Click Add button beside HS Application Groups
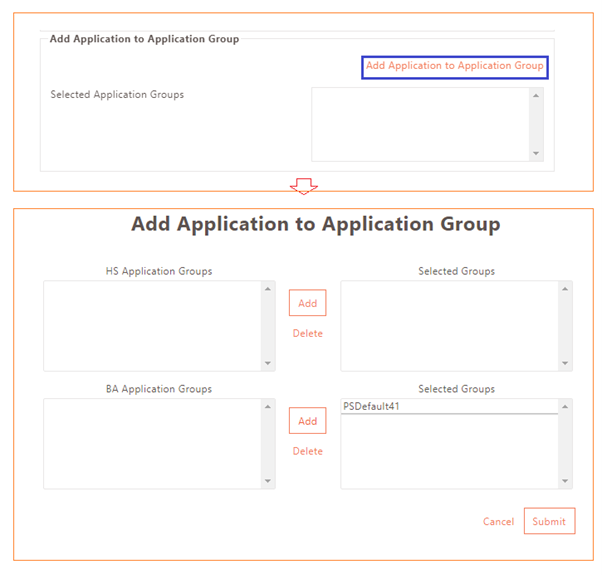The height and width of the screenshot is (575, 602). click(x=308, y=303)
